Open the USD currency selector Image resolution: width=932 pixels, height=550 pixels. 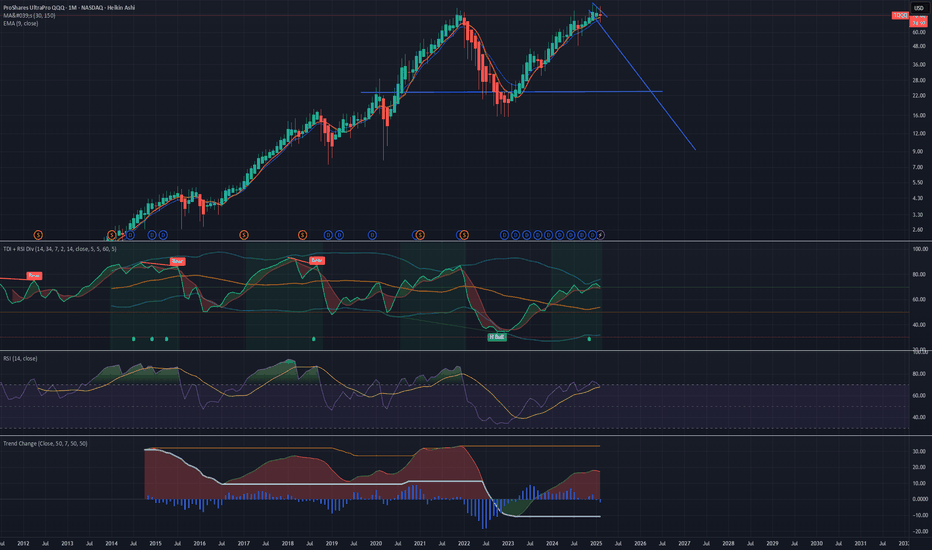[918, 8]
